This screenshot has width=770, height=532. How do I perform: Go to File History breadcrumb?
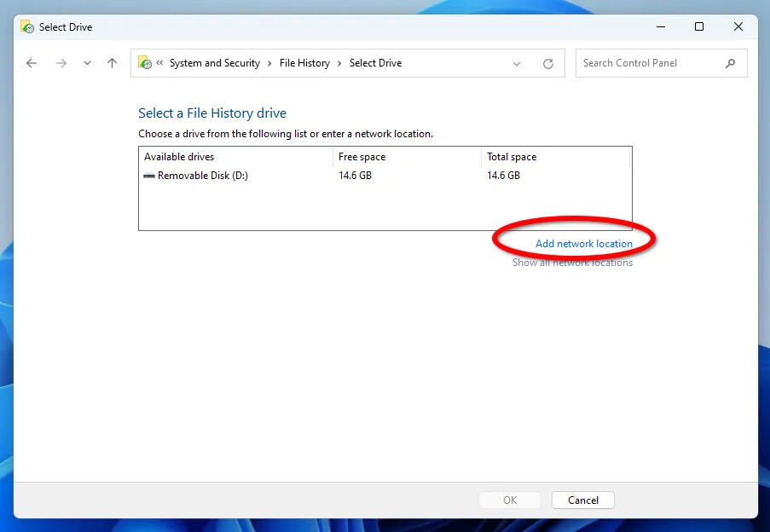304,63
